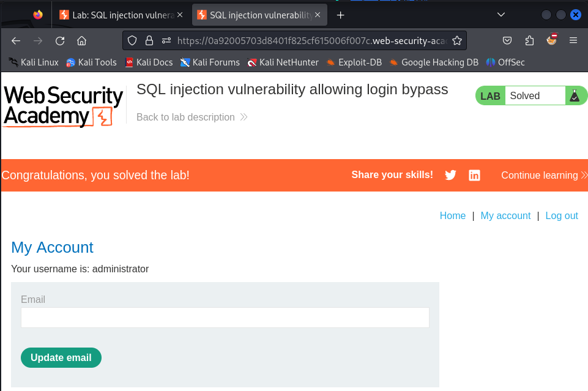Screen dimensions: 588x391
Task: Click the back navigation arrow
Action: (x=16, y=41)
